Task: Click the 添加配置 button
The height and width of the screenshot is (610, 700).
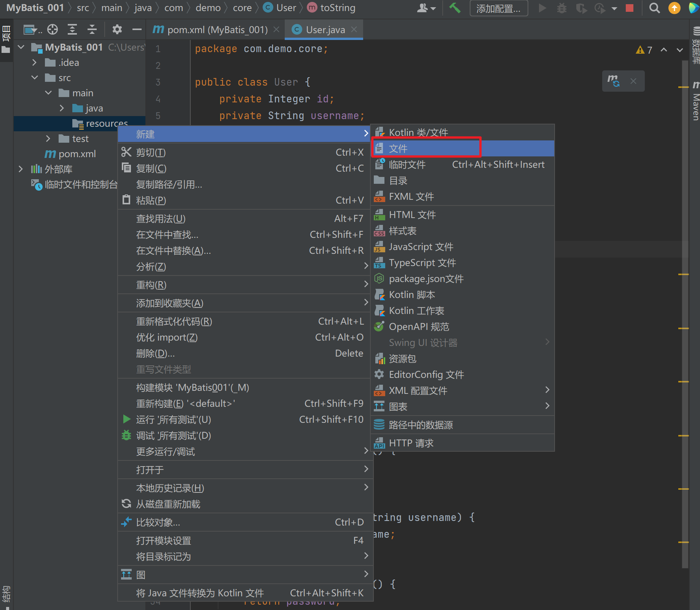Action: 499,8
